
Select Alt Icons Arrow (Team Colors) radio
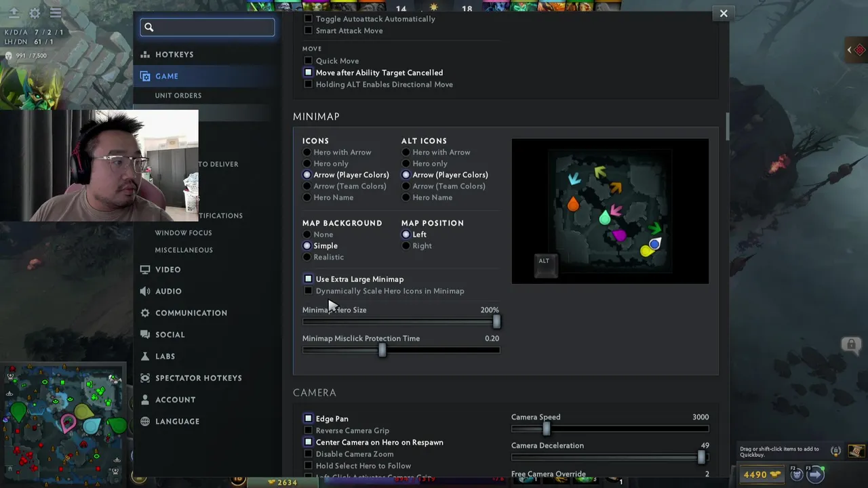(x=406, y=186)
